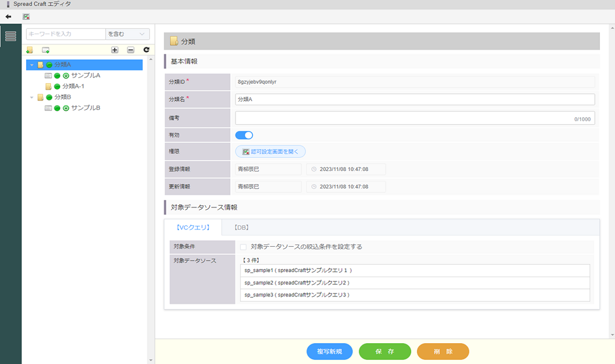Collapse all tree nodes with minus icon
615x364 pixels.
point(131,50)
